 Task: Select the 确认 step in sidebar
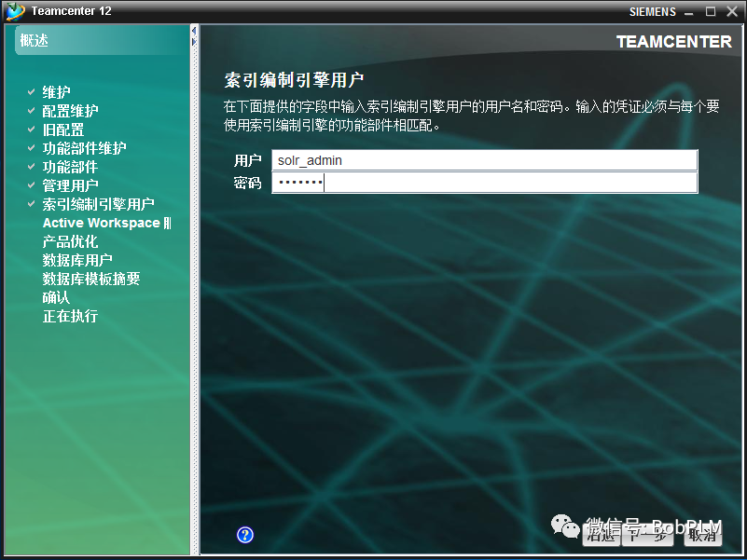(x=56, y=297)
